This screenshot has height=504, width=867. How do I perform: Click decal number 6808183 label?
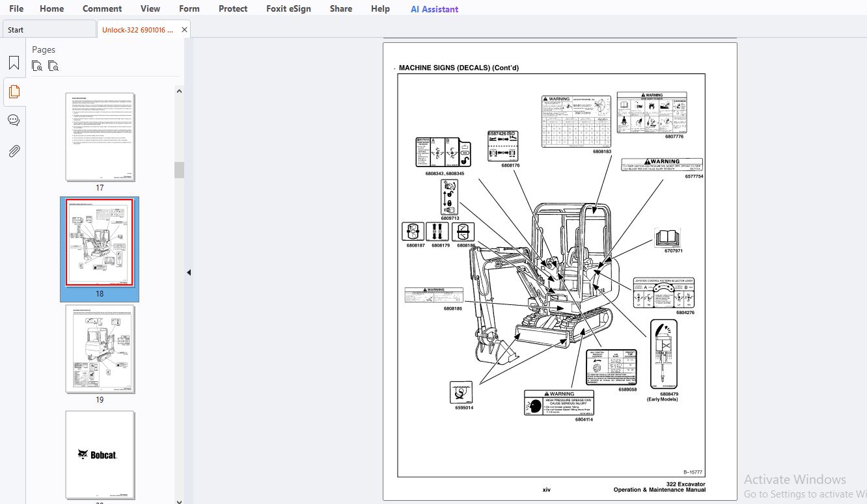pos(602,151)
